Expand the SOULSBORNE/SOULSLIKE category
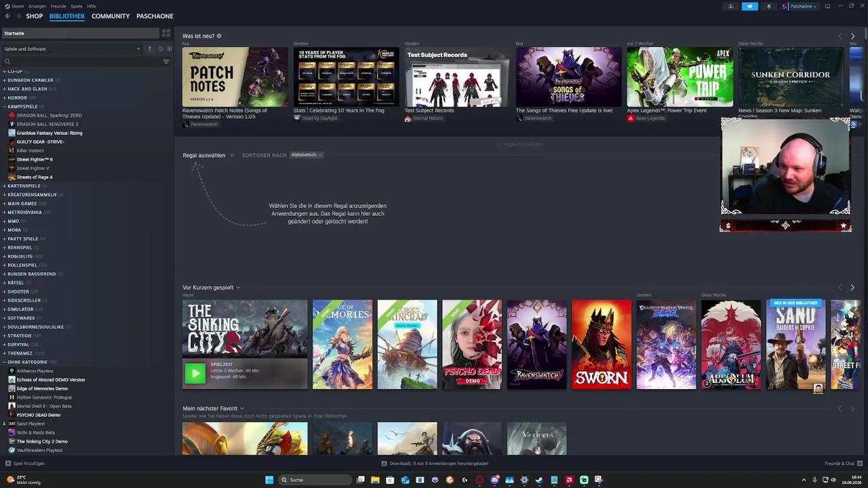 click(4, 327)
